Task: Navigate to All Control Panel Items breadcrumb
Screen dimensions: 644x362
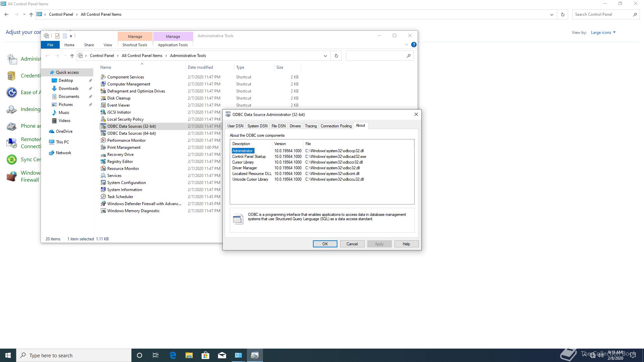Action: coord(142,56)
